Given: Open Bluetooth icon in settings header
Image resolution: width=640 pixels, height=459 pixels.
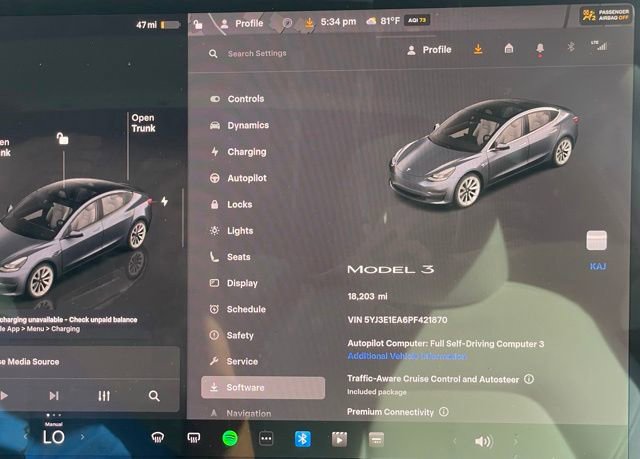Looking at the screenshot, I should tap(571, 47).
